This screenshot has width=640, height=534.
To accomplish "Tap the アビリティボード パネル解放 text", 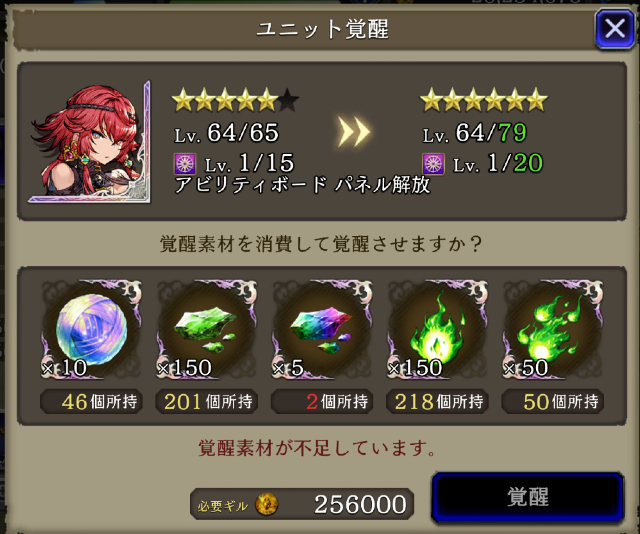I will pyautogui.click(x=302, y=185).
